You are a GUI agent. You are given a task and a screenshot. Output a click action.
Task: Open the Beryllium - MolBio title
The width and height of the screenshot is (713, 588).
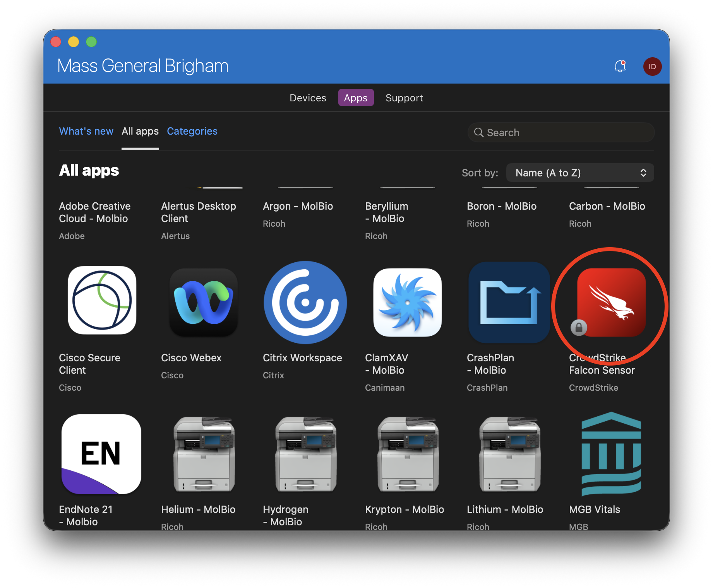point(387,212)
